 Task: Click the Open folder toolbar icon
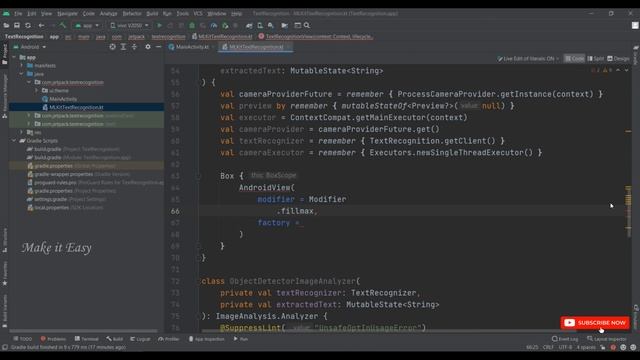click(6, 25)
